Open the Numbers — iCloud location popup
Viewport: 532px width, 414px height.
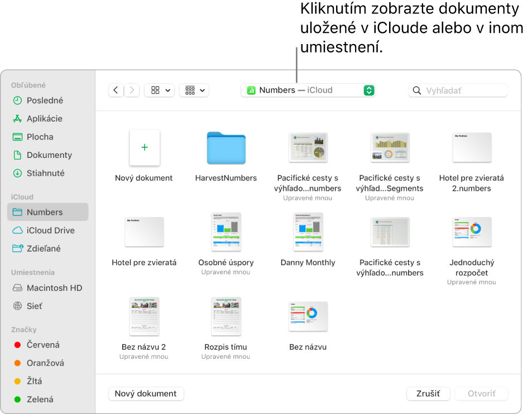click(308, 90)
